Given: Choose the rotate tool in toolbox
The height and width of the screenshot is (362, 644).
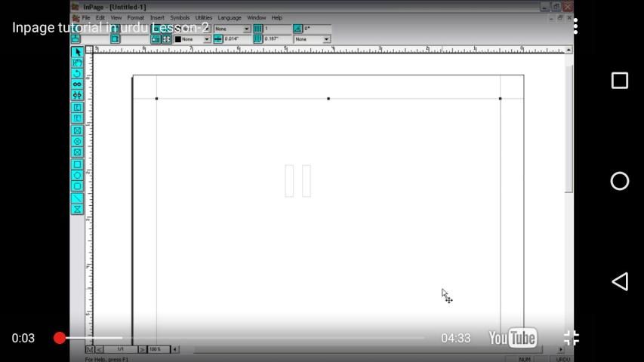Looking at the screenshot, I should click(x=77, y=74).
